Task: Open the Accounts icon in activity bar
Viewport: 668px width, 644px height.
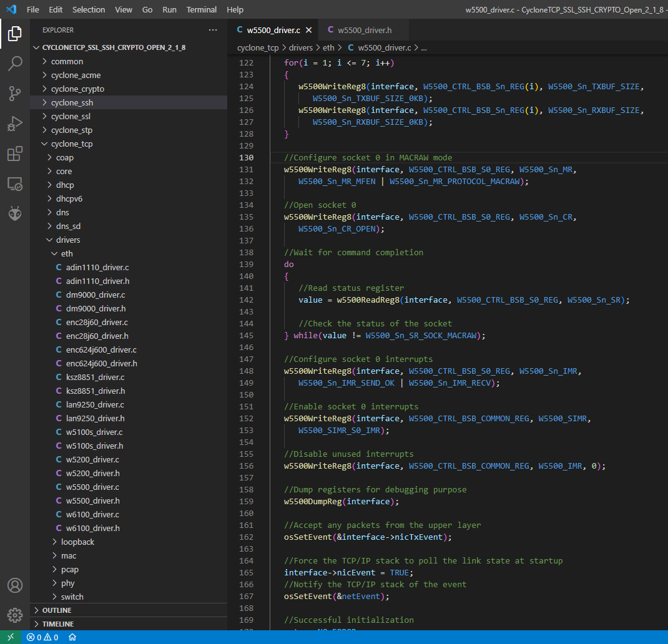Action: coord(15,585)
